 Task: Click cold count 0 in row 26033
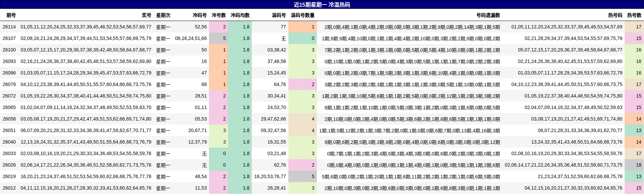[219, 153]
